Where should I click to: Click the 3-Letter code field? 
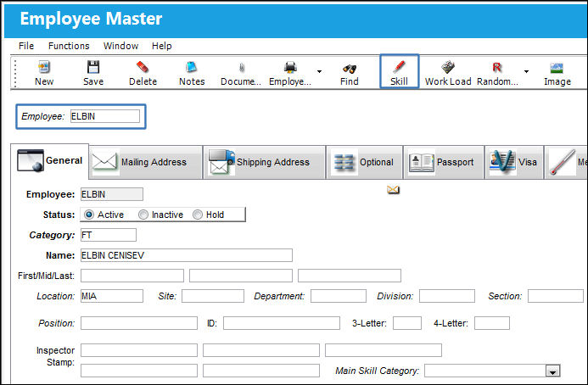click(x=407, y=323)
